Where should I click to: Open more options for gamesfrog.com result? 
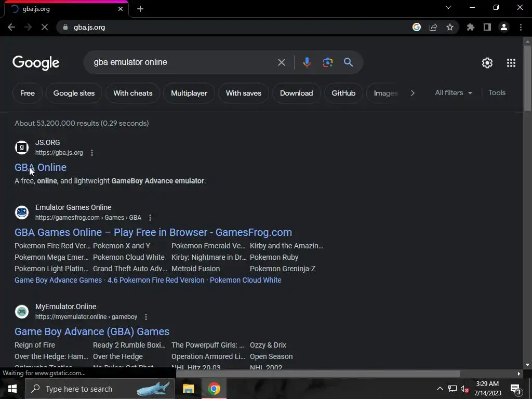point(150,218)
